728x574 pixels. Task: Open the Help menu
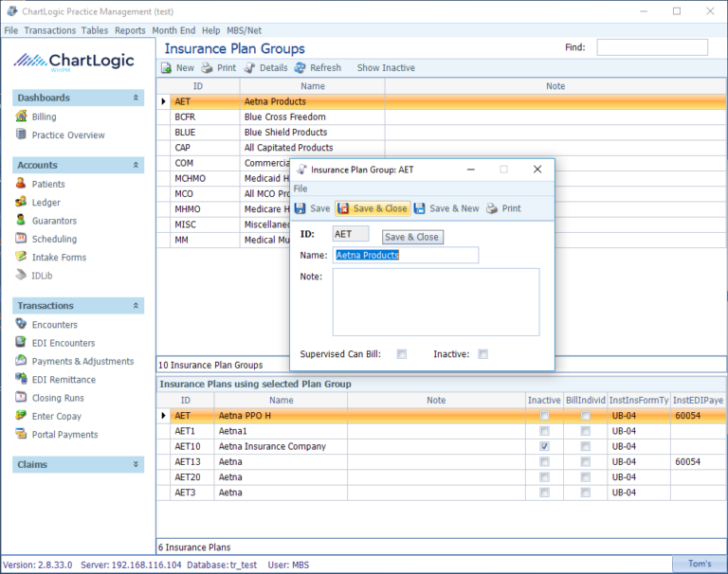[x=210, y=30]
